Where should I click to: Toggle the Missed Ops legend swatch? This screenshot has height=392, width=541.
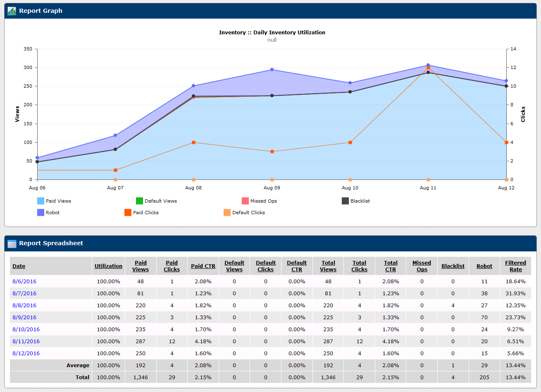pyautogui.click(x=245, y=201)
